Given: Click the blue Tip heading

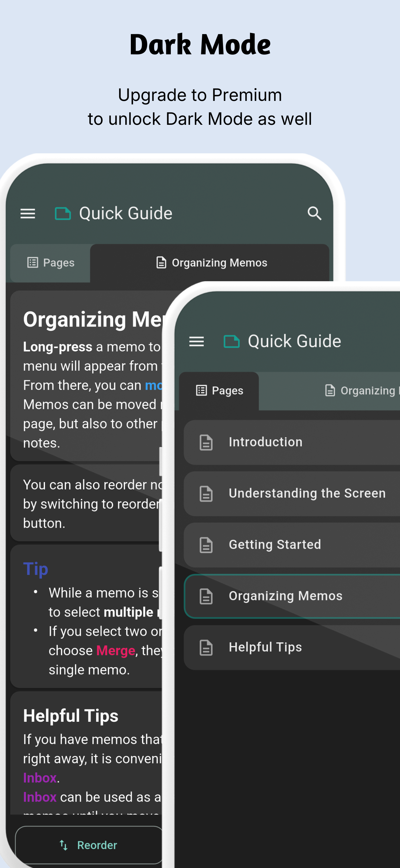Looking at the screenshot, I should pos(36,569).
